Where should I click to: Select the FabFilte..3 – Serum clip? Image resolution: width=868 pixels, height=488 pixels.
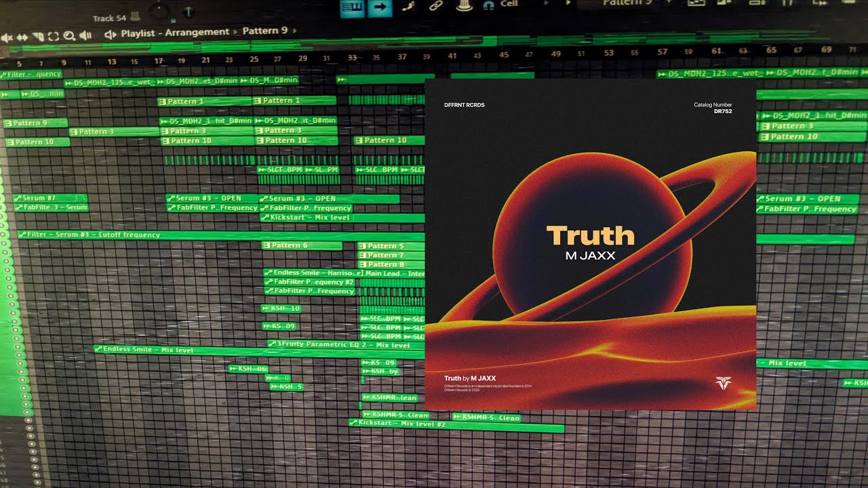pos(50,207)
